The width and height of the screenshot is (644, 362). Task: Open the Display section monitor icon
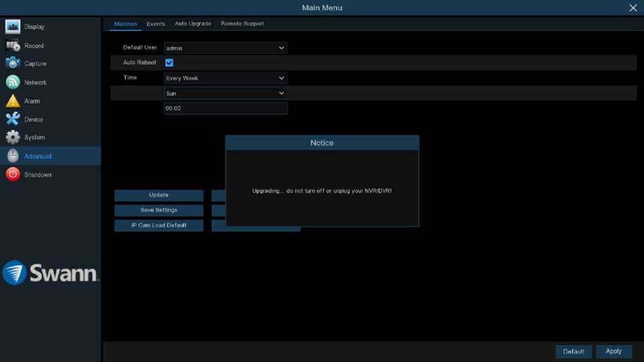click(x=13, y=27)
